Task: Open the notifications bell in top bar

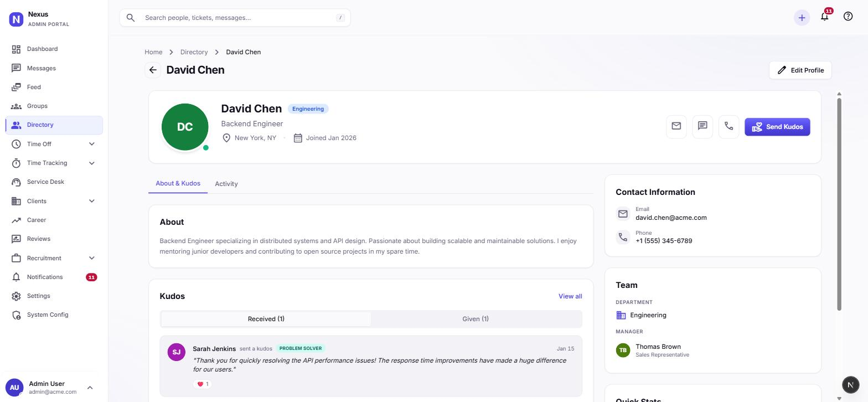Action: 825,17
